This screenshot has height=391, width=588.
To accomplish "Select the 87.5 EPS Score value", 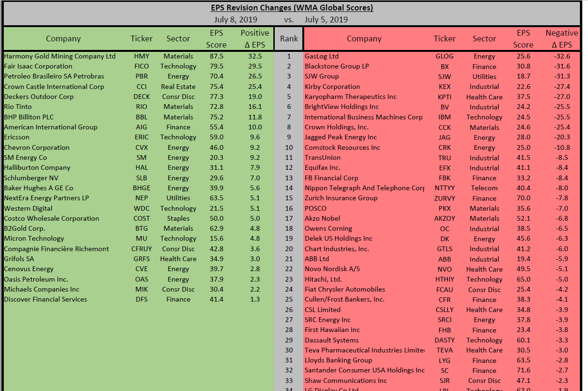I will pyautogui.click(x=216, y=56).
